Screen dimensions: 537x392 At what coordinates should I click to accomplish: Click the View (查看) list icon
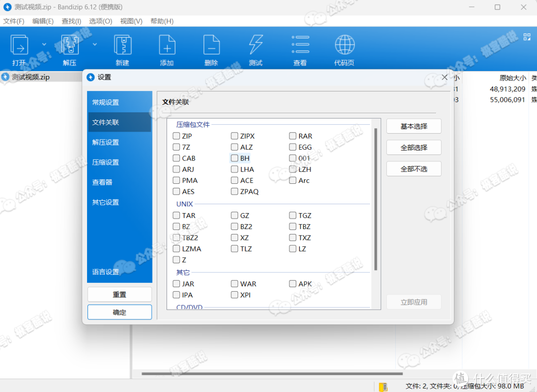(300, 45)
